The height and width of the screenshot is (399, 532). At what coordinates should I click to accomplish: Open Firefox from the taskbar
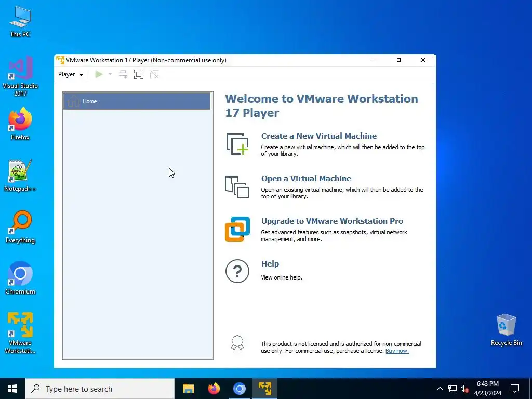tap(214, 389)
